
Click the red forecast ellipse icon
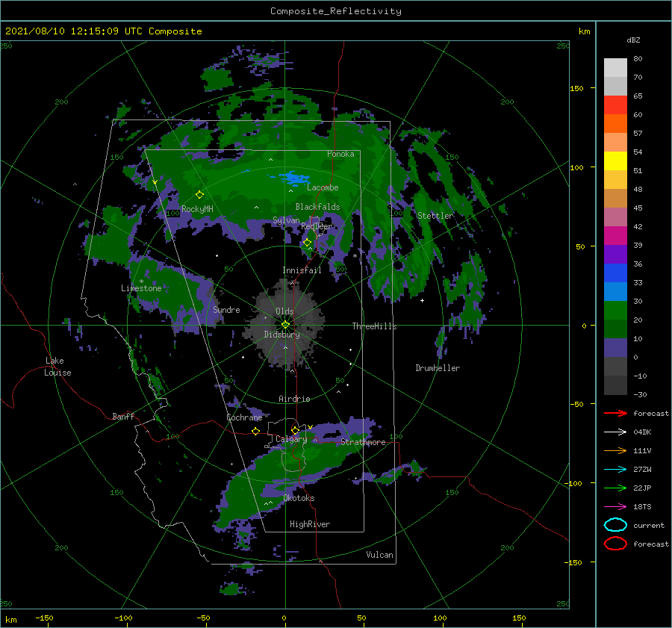click(615, 544)
